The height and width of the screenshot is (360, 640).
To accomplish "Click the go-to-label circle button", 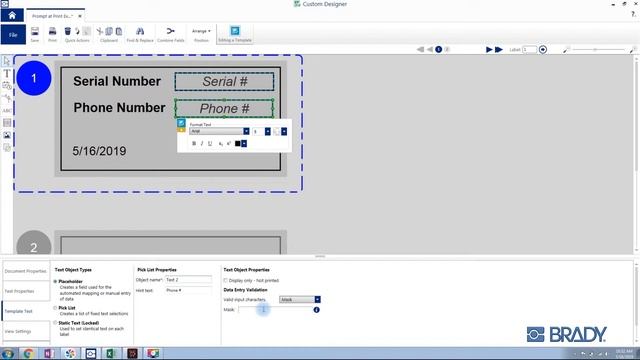I will tap(543, 49).
